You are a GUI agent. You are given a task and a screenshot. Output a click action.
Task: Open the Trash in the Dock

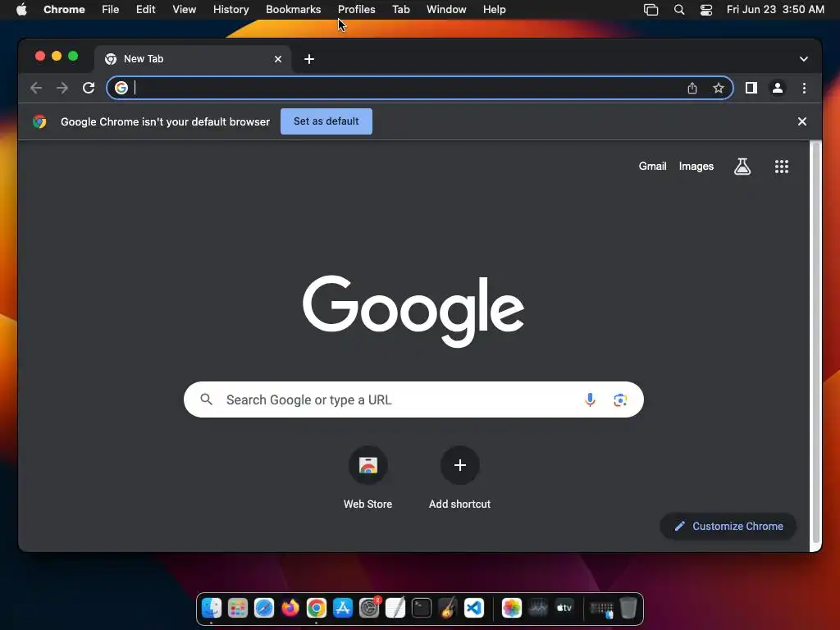point(628,608)
